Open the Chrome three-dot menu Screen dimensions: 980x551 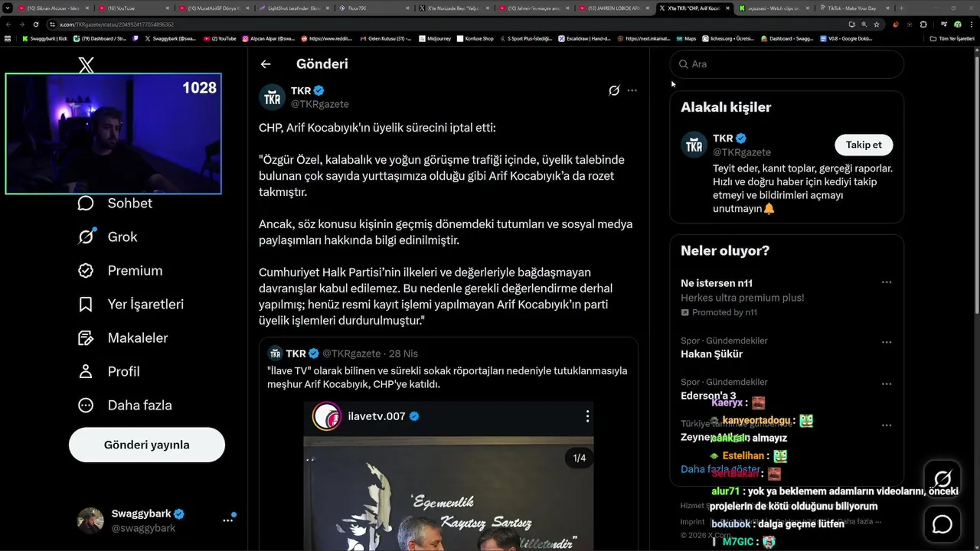[x=971, y=24]
